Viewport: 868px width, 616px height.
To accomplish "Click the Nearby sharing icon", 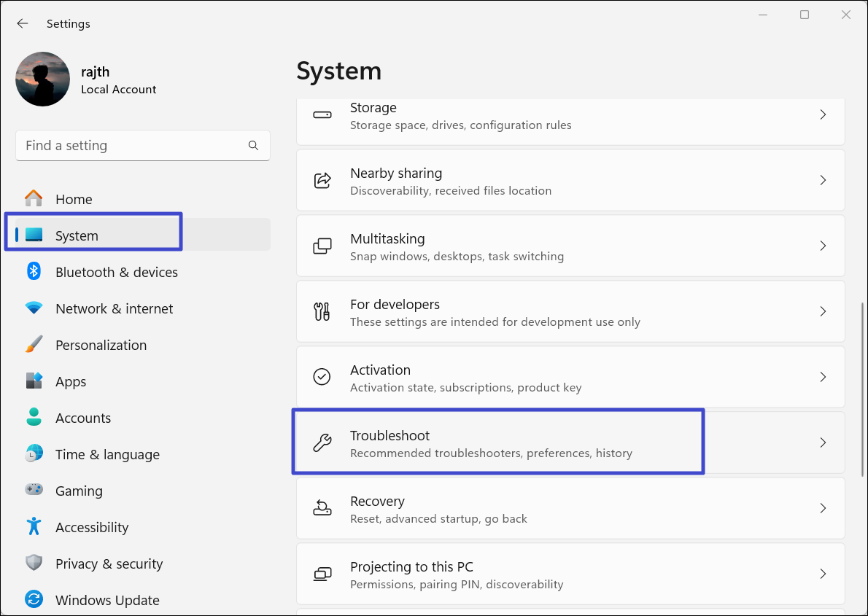I will 322,180.
